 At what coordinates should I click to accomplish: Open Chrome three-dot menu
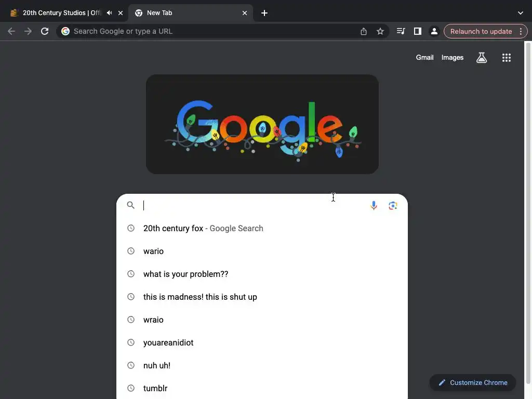pyautogui.click(x=521, y=31)
